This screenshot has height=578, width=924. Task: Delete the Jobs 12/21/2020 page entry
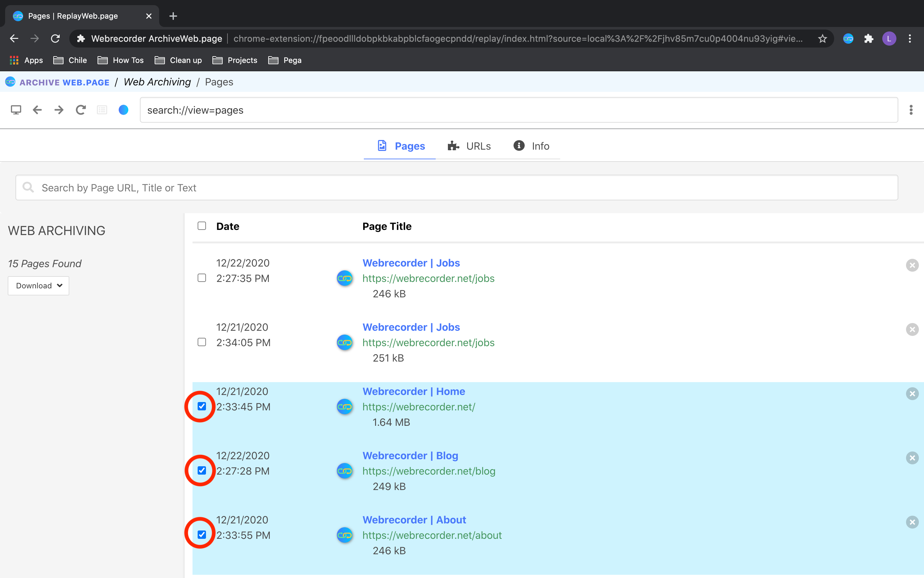pos(912,329)
